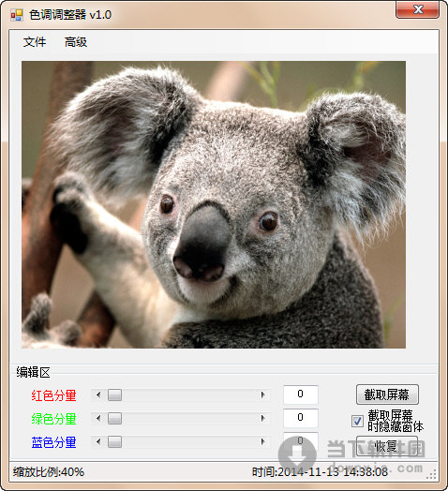Viewport: 448px width, 491px height.
Task: Click left arrow of 红色分量 scrollbar
Action: [x=98, y=394]
